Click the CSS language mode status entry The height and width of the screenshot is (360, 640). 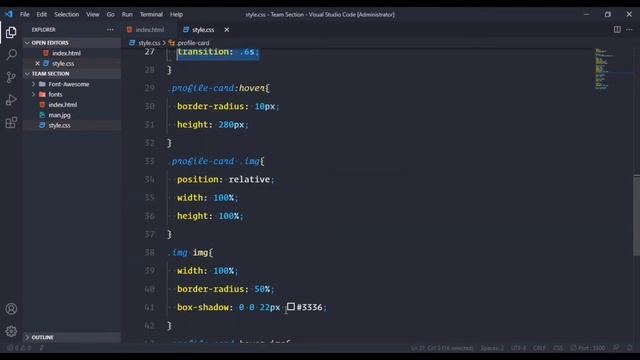[558, 348]
